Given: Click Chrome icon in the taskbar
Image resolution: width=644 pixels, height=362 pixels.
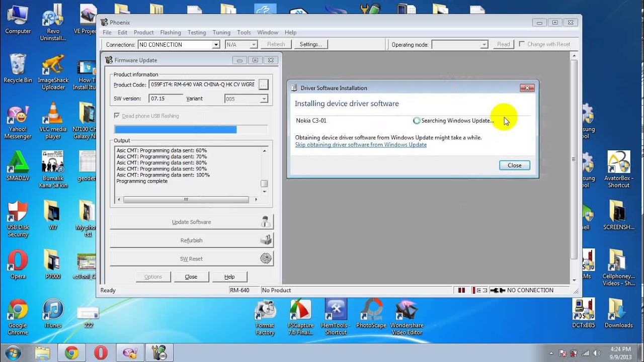Looking at the screenshot, I should (71, 353).
